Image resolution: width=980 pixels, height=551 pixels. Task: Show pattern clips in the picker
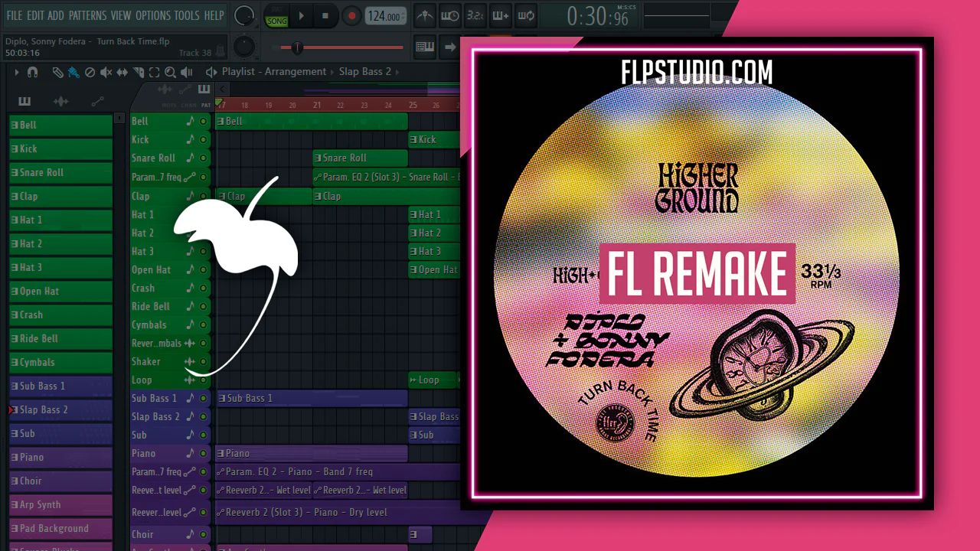tap(24, 102)
